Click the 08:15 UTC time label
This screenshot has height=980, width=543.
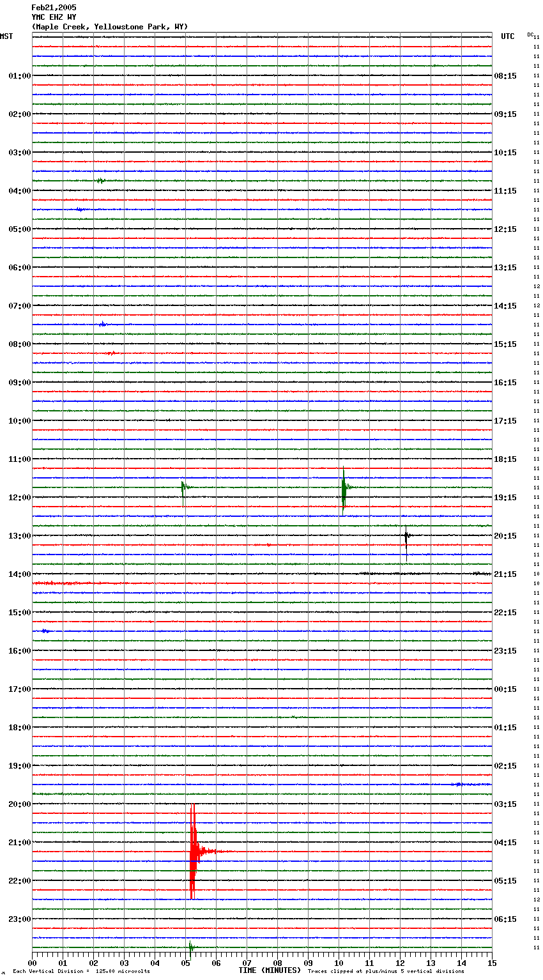pos(505,76)
